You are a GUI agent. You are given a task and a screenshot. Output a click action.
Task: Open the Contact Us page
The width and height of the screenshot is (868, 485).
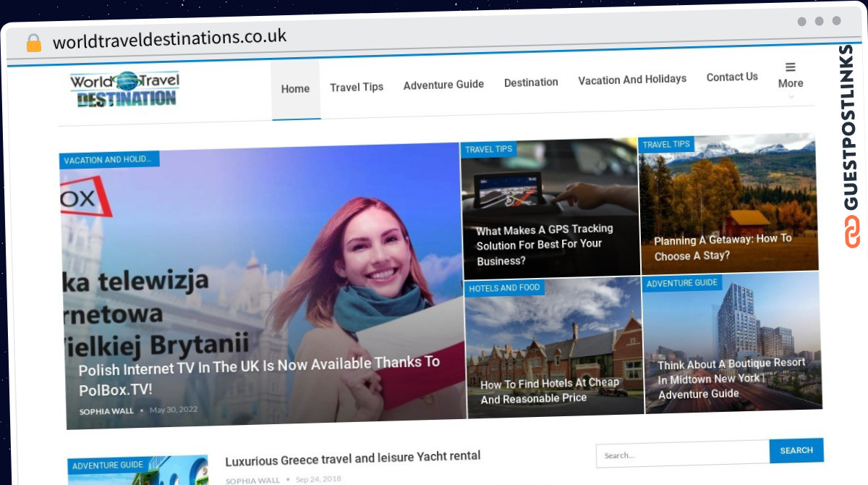point(732,77)
